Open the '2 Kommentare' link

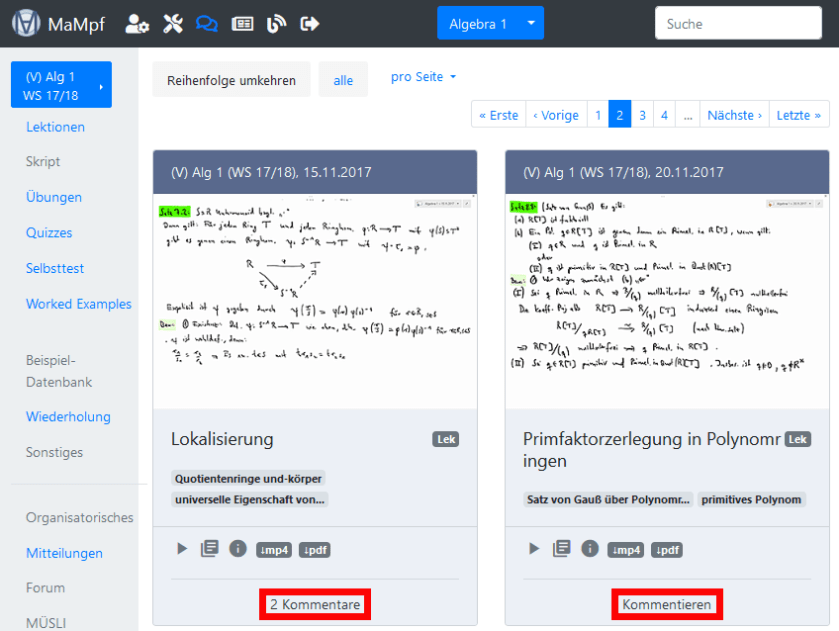pyautogui.click(x=315, y=604)
